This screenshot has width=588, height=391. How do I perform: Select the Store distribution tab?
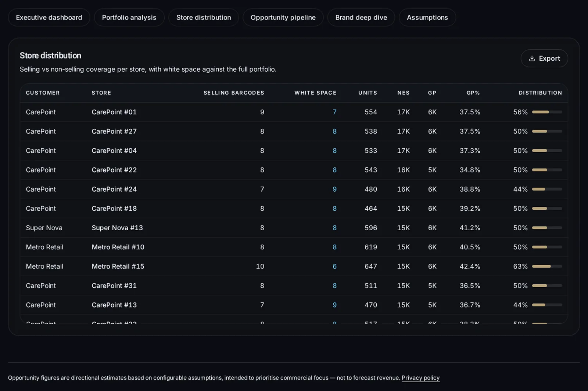click(x=204, y=17)
